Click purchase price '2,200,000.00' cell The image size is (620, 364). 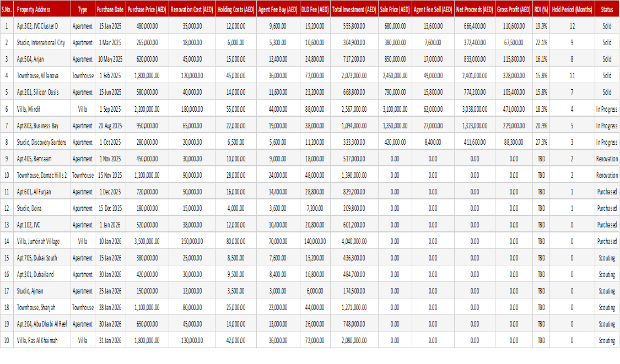147,109
